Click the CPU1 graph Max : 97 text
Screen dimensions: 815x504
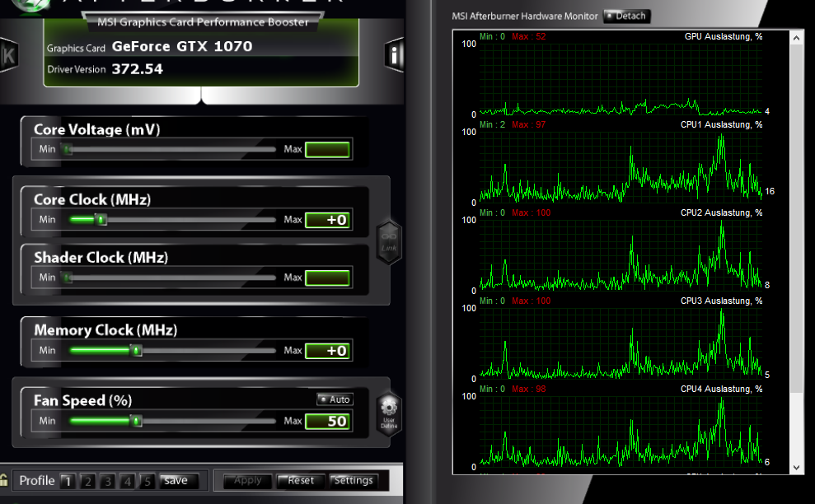[528, 124]
